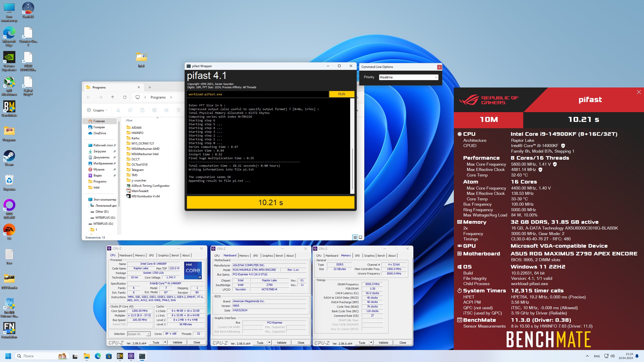Switch Explorer to large thumbnails view icon
Screen dimensions: 644x362
[x=360, y=237]
